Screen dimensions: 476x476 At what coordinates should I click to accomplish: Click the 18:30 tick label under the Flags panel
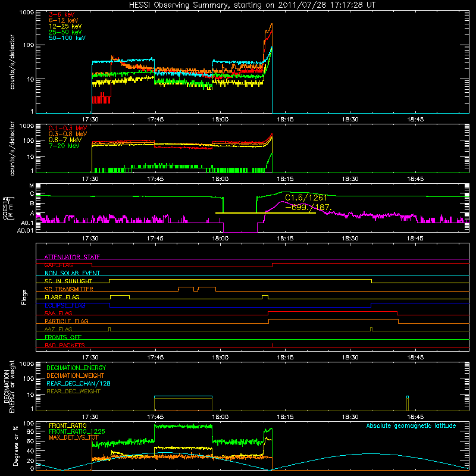[350, 358]
